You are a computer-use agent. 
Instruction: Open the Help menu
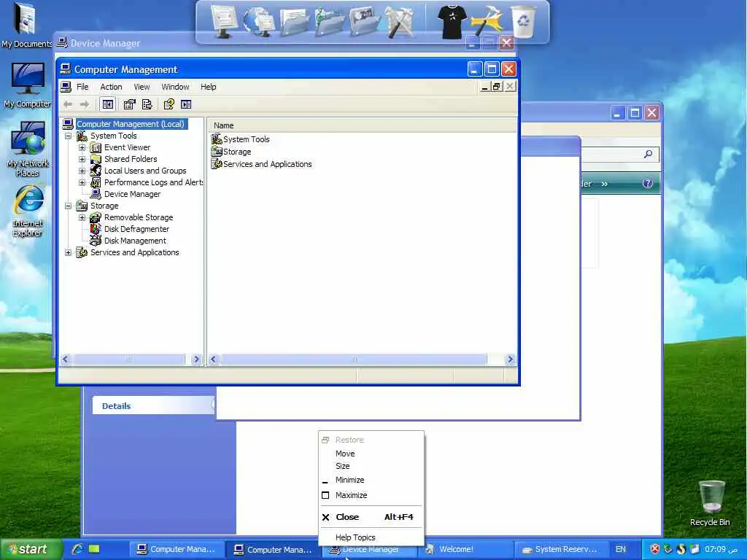(x=208, y=87)
